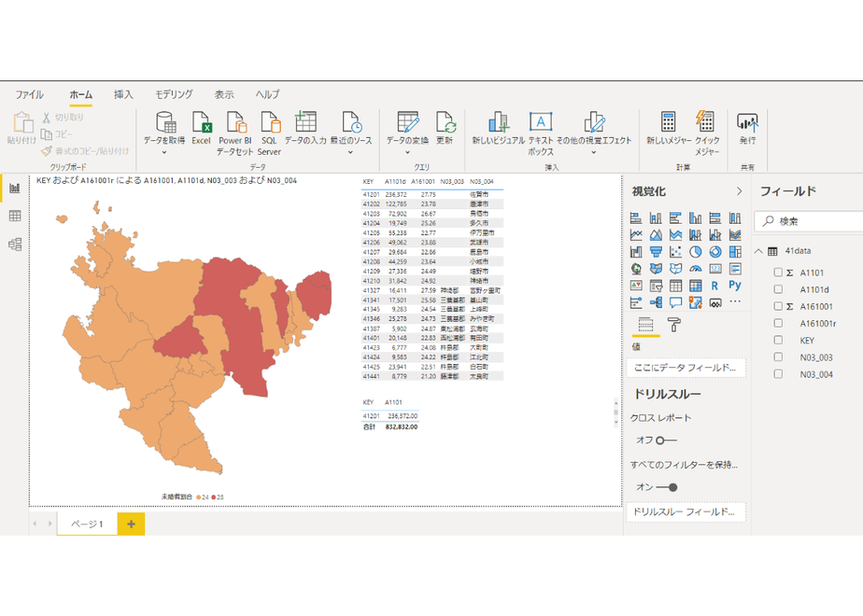Viewport: 863px width, 616px height.
Task: Check the A161001 field checkbox
Action: click(x=778, y=306)
